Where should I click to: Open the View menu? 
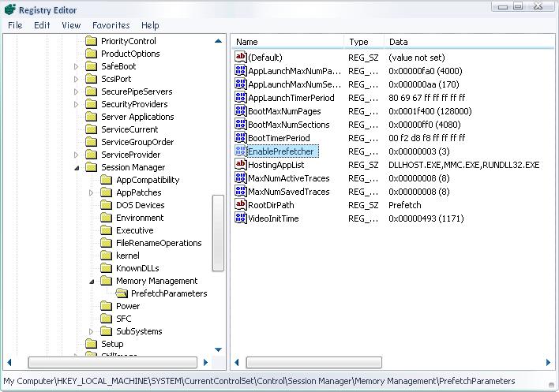click(71, 25)
